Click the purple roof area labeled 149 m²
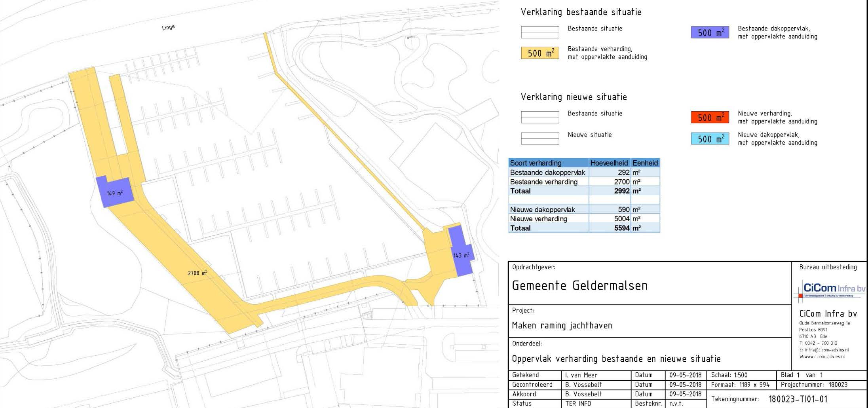Image resolution: width=868 pixels, height=408 pixels. pyautogui.click(x=115, y=193)
